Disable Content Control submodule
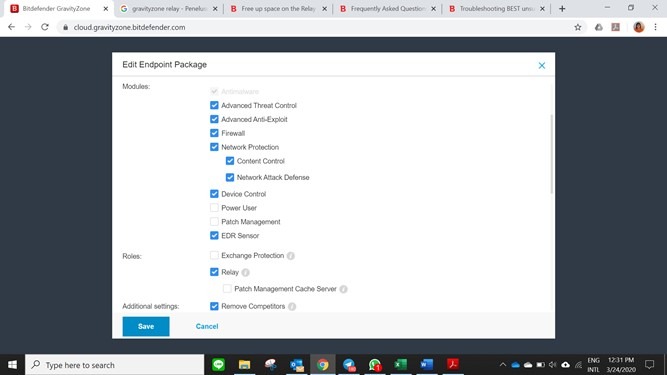The height and width of the screenshot is (375, 667). point(230,161)
